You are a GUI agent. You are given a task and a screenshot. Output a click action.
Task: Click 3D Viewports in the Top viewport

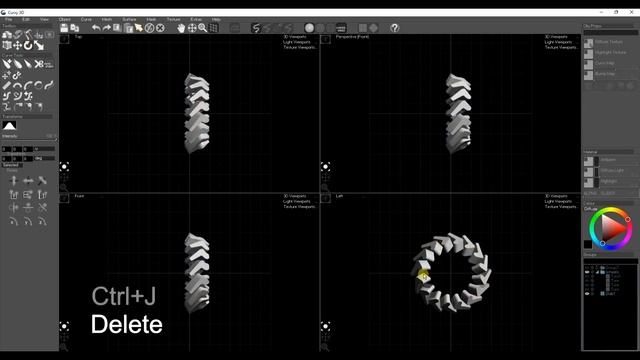click(295, 37)
